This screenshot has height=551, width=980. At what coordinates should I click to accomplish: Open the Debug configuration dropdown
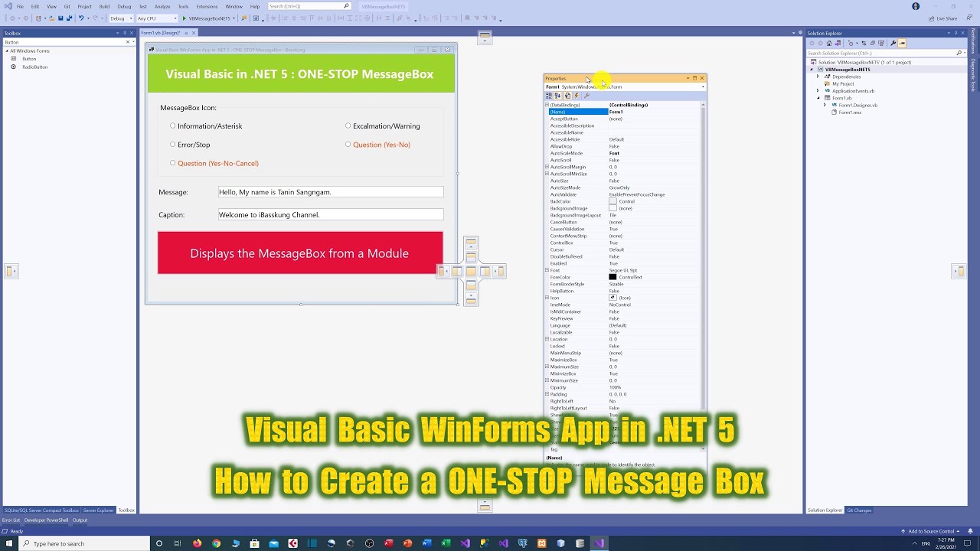tap(121, 18)
